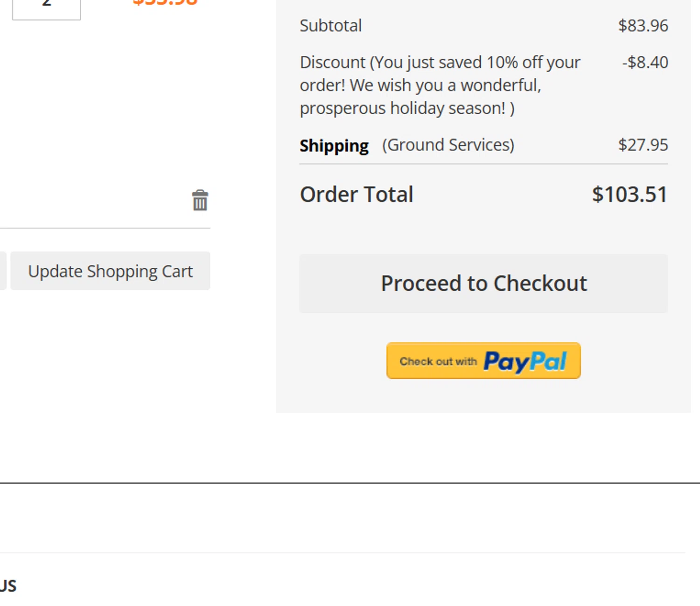Click Proceed to Checkout
The width and height of the screenshot is (700, 606).
483,284
